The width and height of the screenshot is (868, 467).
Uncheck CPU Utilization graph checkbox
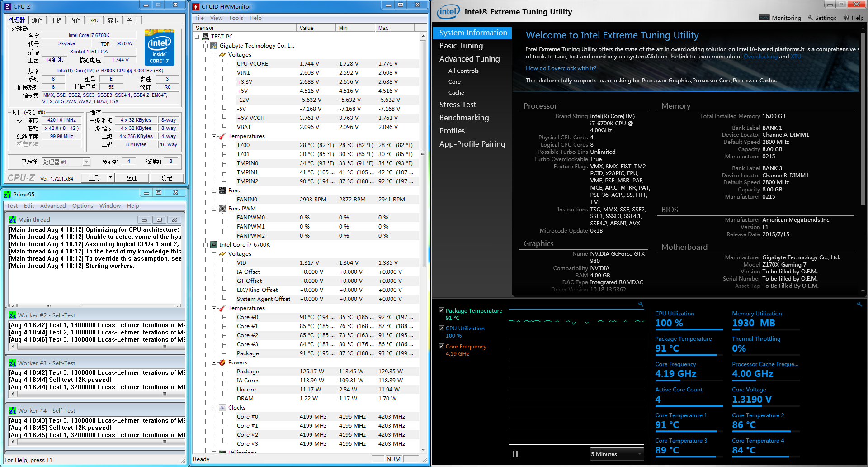point(441,328)
